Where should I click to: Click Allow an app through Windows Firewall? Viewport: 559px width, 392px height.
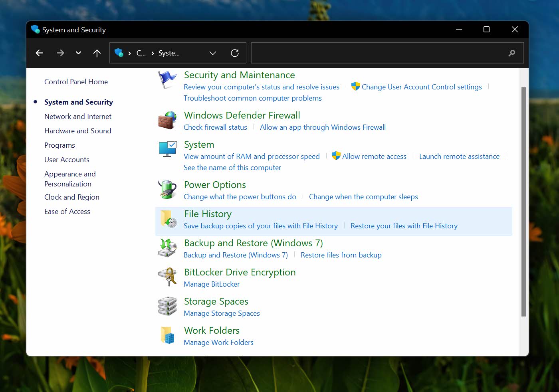click(x=323, y=127)
